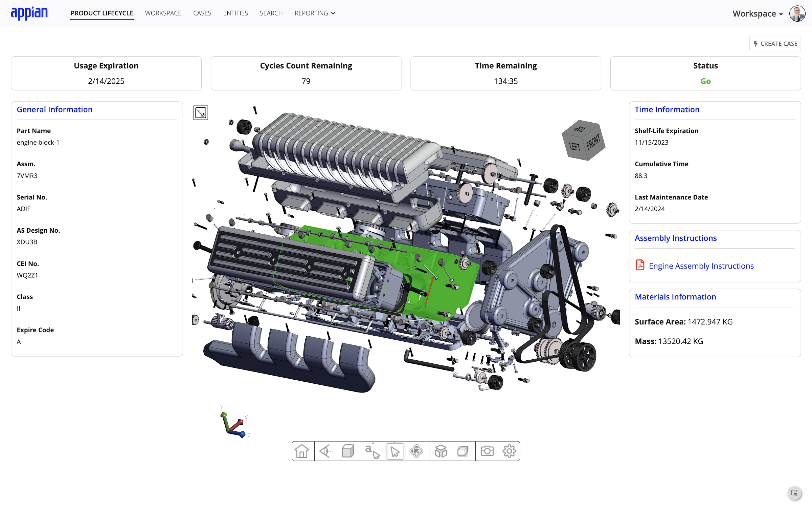
Task: Open the camera view eye tool
Action: pyautogui.click(x=326, y=451)
